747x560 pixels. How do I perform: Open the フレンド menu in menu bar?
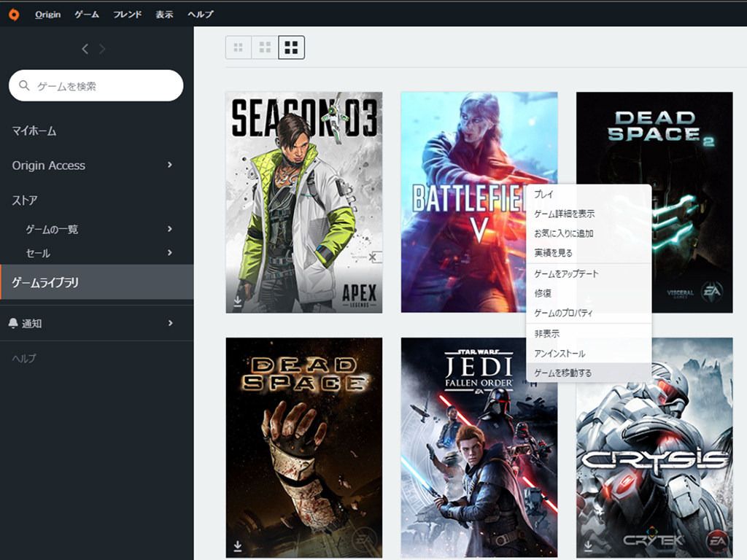tap(128, 15)
